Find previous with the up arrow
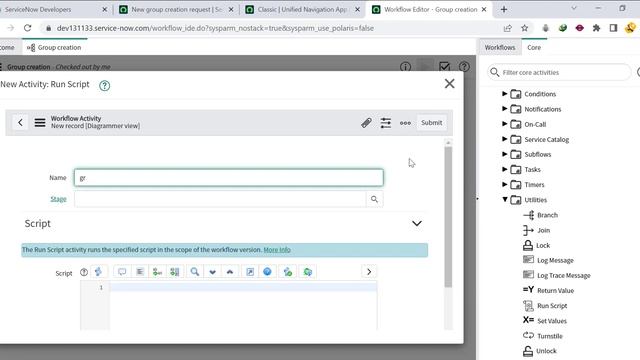Viewport: 640px width, 360px height. [230, 272]
